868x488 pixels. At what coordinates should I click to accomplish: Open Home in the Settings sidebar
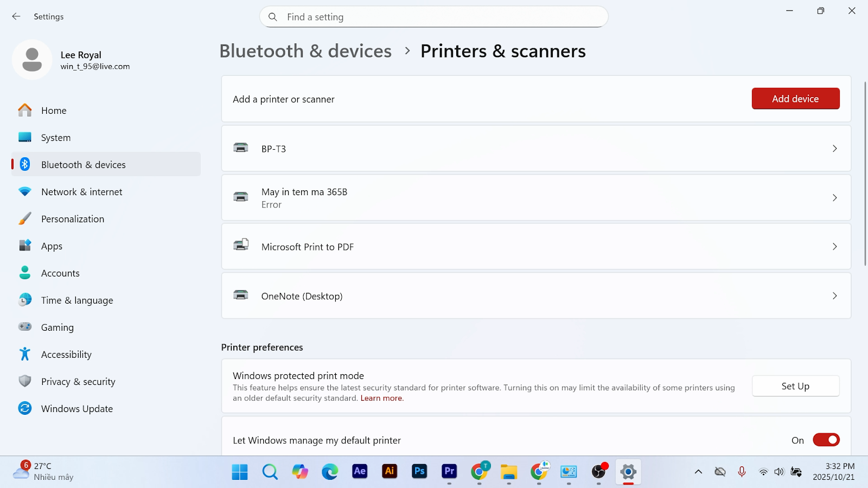click(106, 110)
